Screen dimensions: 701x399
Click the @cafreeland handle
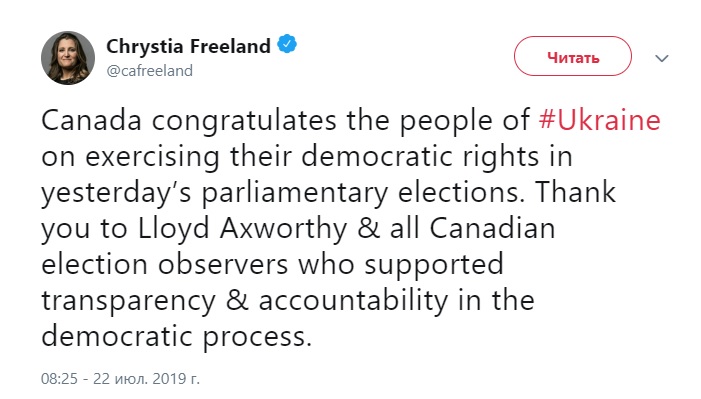tap(150, 71)
